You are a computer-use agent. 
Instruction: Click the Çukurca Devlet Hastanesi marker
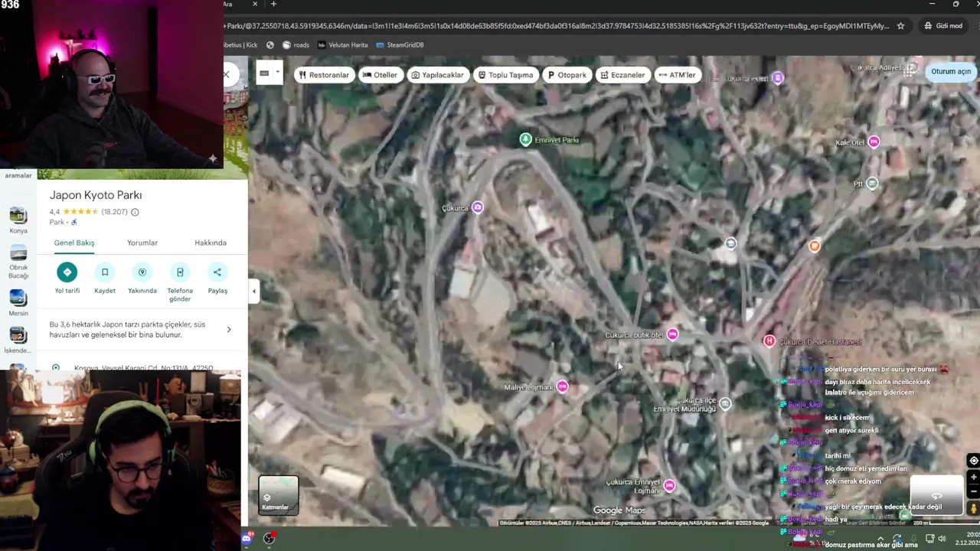pyautogui.click(x=769, y=341)
